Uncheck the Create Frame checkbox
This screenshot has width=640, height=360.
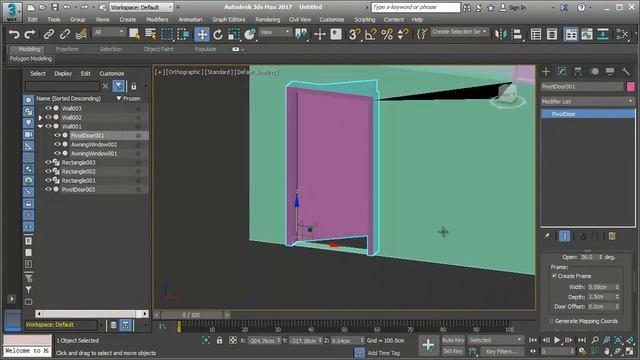554,276
